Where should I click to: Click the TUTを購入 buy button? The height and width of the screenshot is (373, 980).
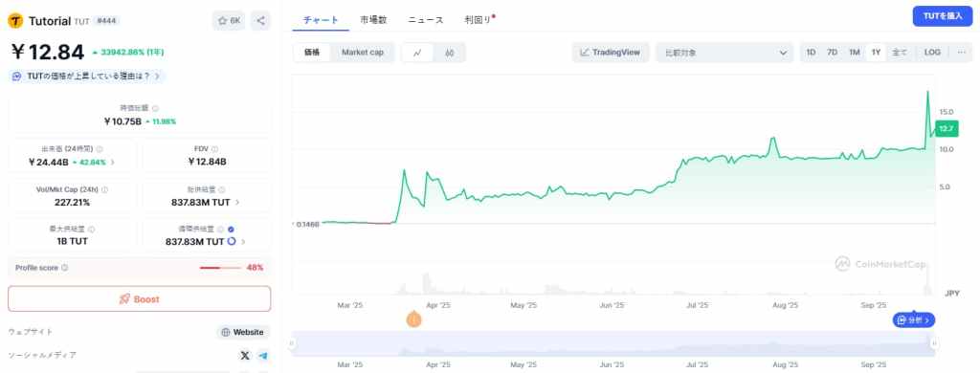click(x=943, y=16)
